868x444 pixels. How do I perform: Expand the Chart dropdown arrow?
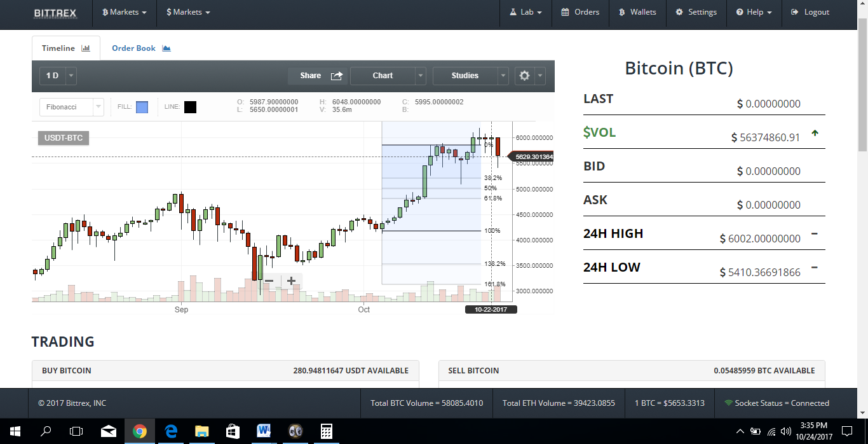coord(421,76)
